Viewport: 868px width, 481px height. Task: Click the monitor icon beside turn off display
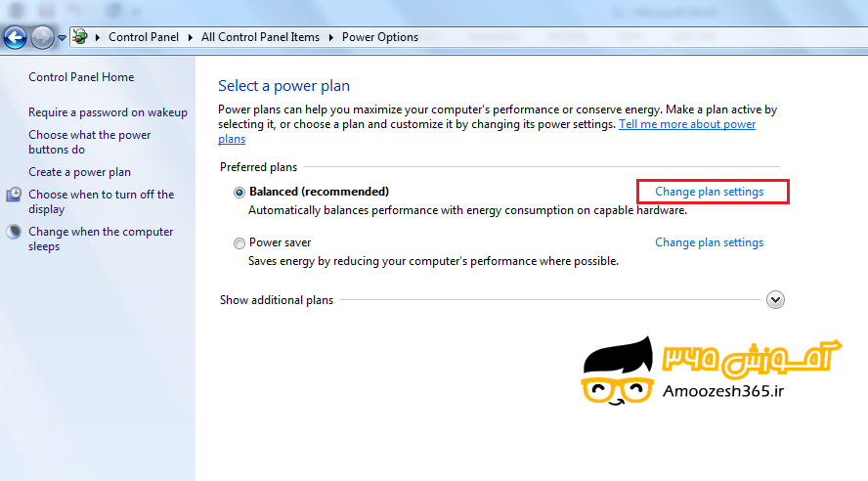click(14, 195)
